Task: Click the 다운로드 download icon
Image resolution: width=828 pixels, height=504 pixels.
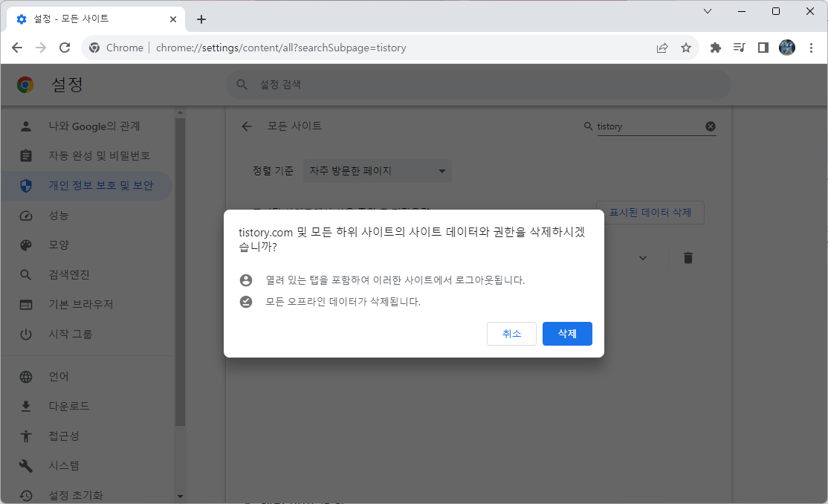Action: (x=26, y=407)
